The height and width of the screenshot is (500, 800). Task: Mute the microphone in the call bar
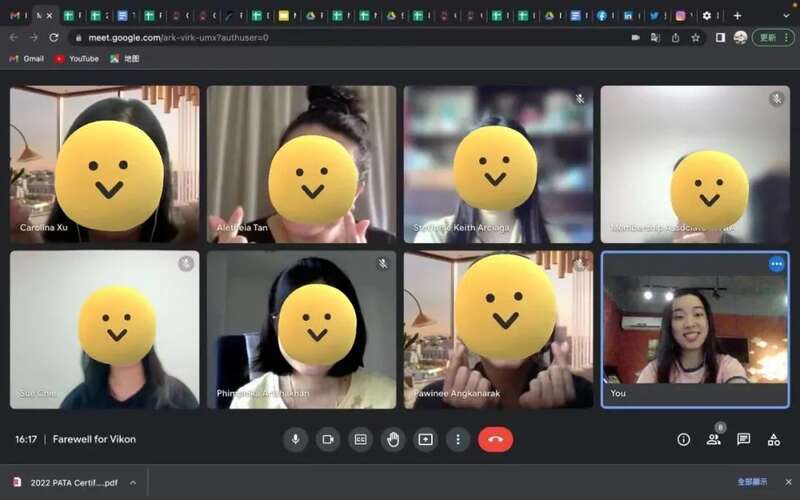pyautogui.click(x=295, y=439)
